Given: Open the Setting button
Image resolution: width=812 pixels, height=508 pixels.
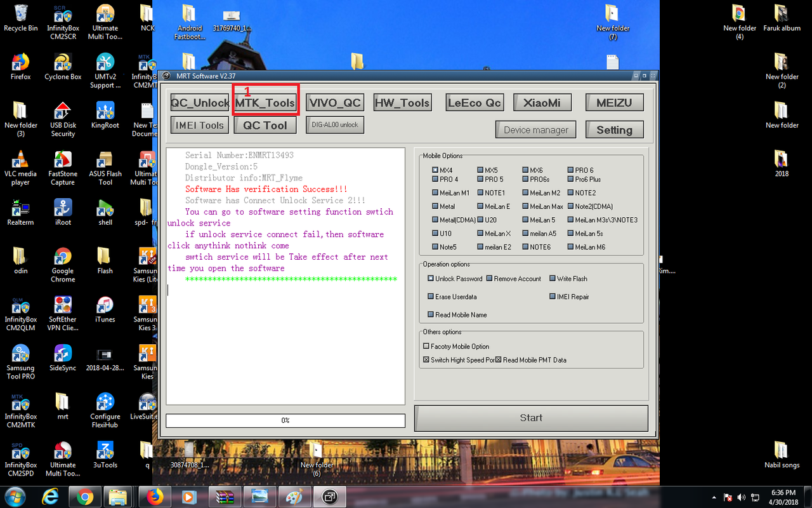Looking at the screenshot, I should [614, 130].
